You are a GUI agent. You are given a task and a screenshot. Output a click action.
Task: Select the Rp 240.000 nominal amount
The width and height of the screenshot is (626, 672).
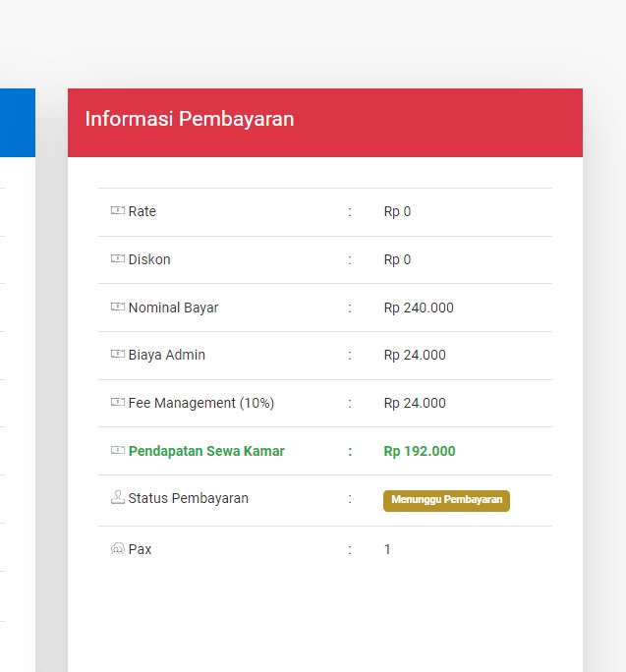click(x=419, y=308)
